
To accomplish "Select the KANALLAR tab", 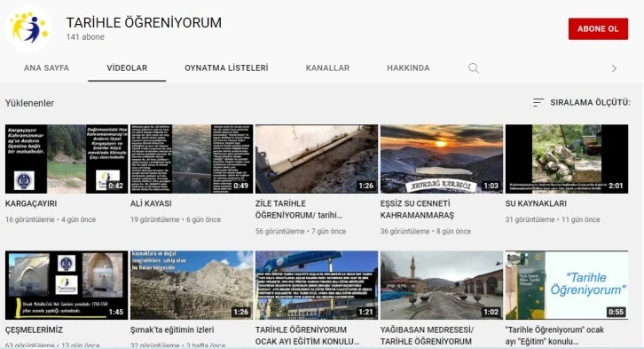I will pyautogui.click(x=327, y=68).
